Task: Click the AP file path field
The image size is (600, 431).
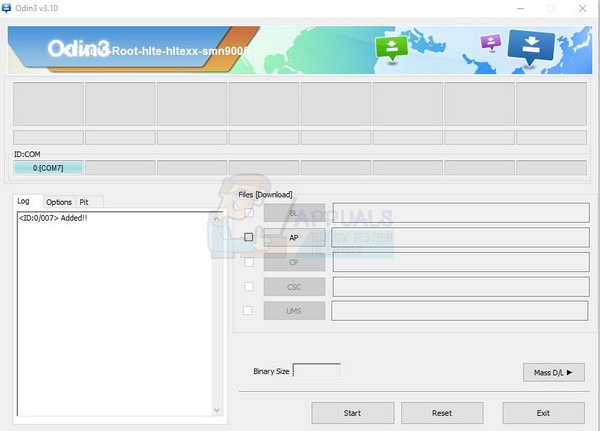Action: click(460, 237)
